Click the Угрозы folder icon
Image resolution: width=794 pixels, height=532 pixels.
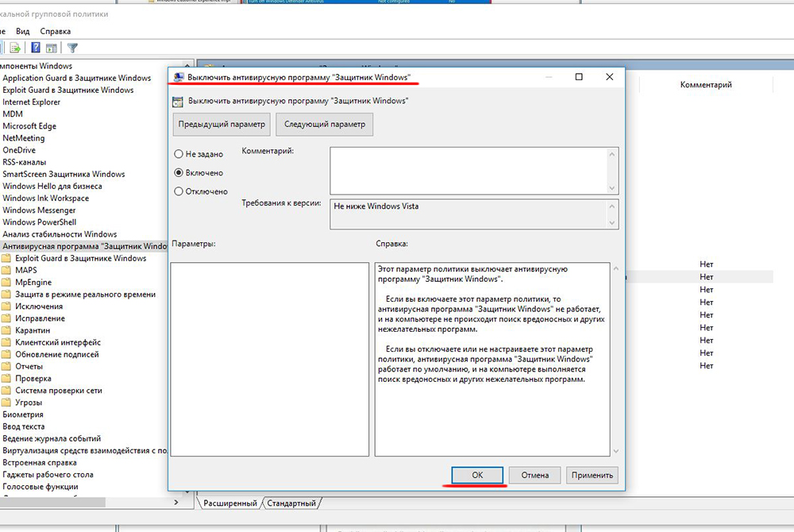point(7,403)
